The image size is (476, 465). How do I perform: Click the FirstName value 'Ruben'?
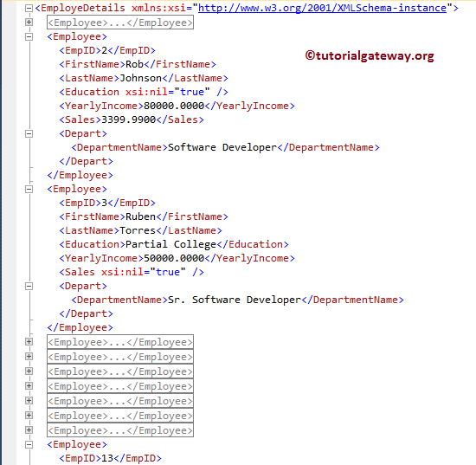[140, 216]
